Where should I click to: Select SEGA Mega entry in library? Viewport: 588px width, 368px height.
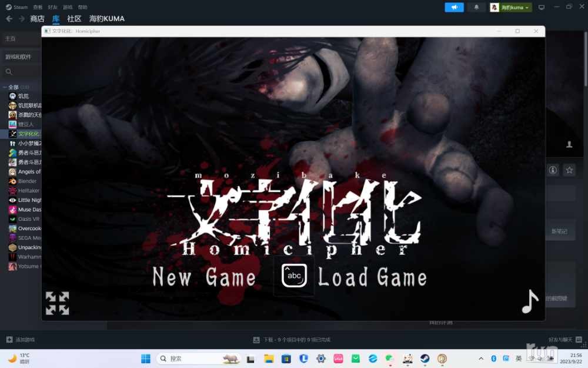coord(25,238)
